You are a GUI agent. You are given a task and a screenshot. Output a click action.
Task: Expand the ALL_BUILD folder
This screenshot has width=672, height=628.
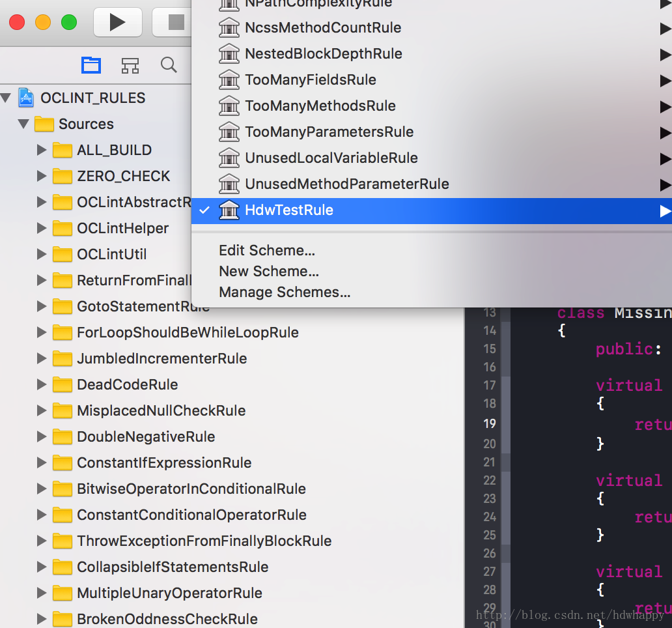click(x=42, y=150)
